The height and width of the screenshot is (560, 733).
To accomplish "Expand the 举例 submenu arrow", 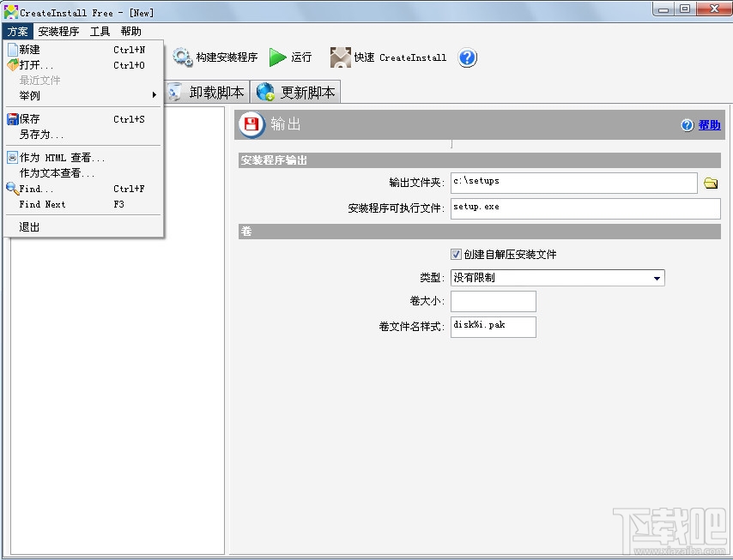I will coord(154,95).
